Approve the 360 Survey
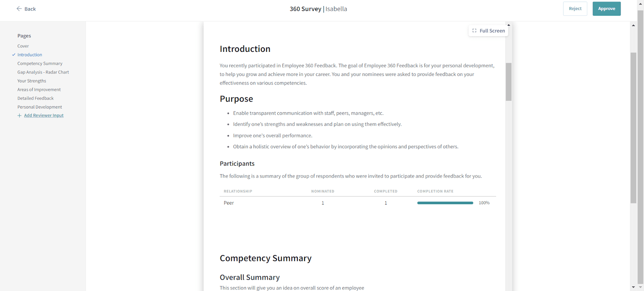This screenshot has width=644, height=291. pos(606,8)
